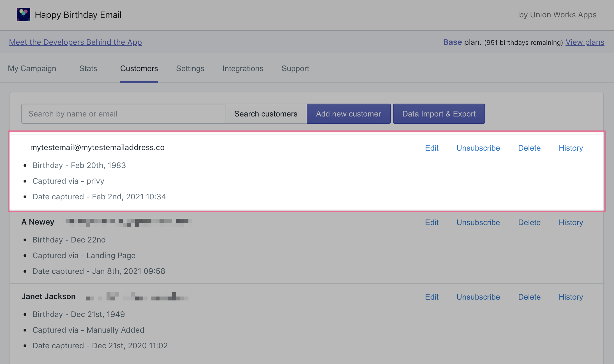Click the Add new customer button
This screenshot has height=364, width=614.
coord(348,114)
